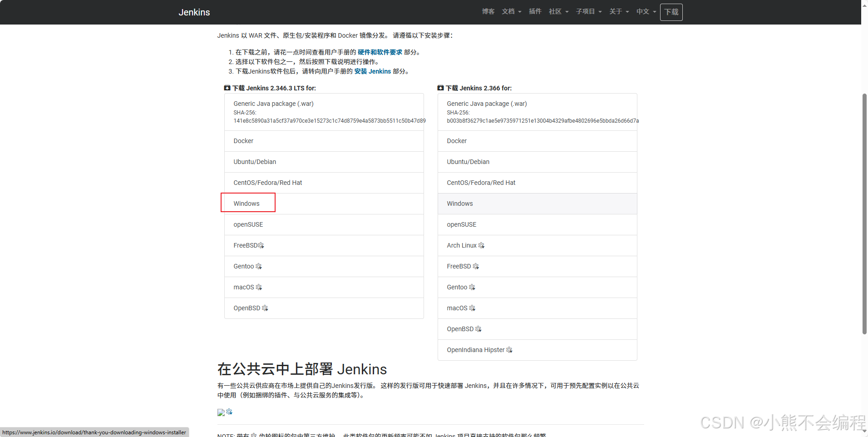Open the 文档 dropdown menu
The width and height of the screenshot is (868, 437).
tap(512, 11)
